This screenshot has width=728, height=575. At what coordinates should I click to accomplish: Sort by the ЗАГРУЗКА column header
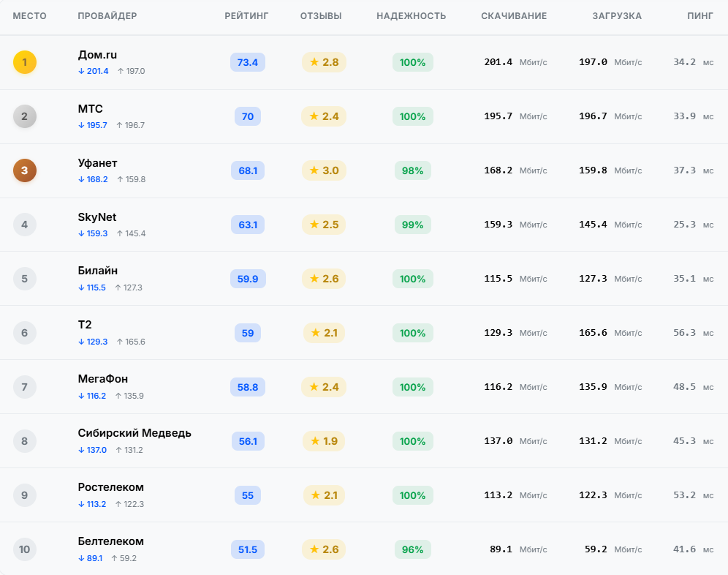617,16
